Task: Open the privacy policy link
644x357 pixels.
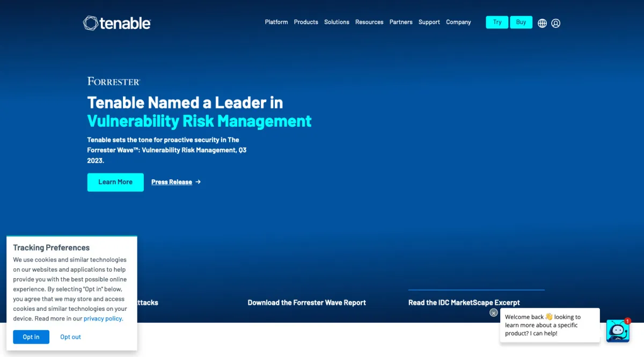Action: pos(103,318)
